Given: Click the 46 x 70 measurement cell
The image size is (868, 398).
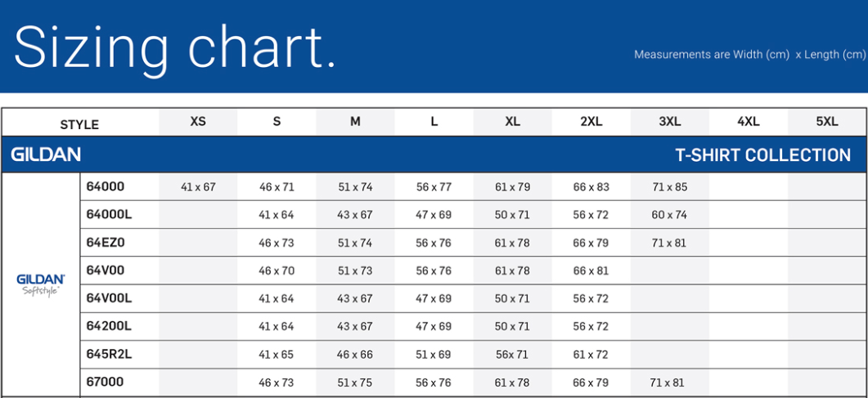Looking at the screenshot, I should point(277,271).
